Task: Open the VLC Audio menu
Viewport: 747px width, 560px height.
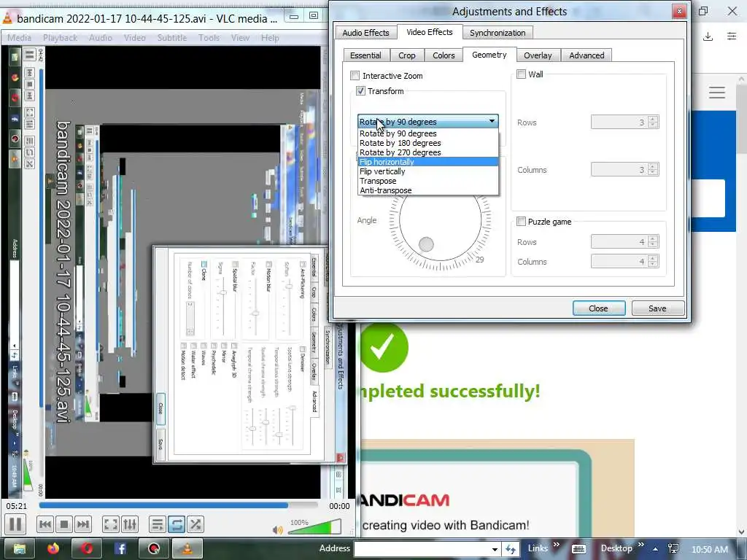Action: pos(101,38)
